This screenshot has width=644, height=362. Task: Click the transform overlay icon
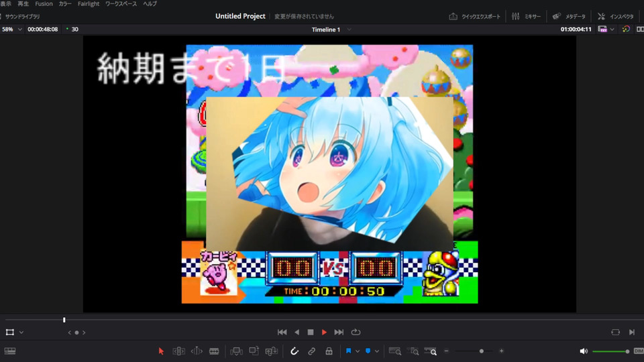click(x=10, y=332)
